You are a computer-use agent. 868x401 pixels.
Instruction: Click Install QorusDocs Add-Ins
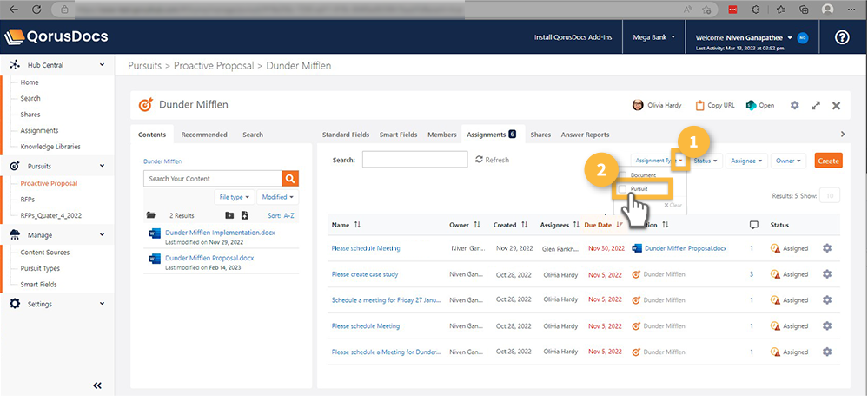[573, 37]
